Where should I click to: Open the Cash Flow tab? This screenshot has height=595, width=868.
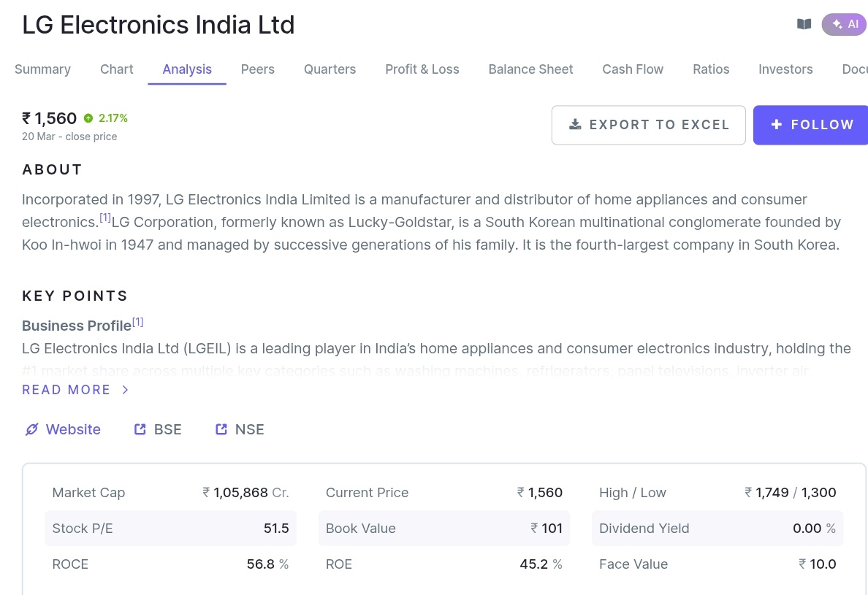[x=633, y=69]
